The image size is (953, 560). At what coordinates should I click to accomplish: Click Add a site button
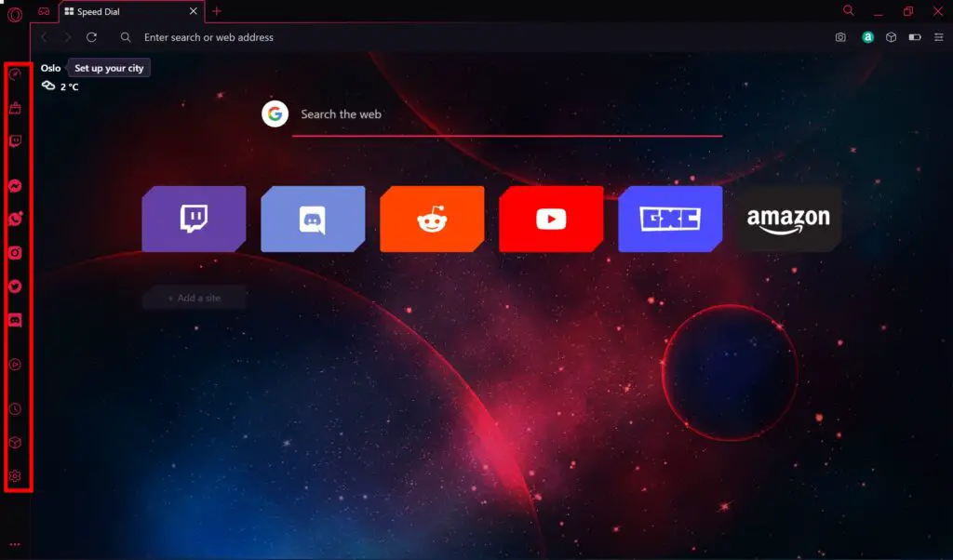[194, 299]
